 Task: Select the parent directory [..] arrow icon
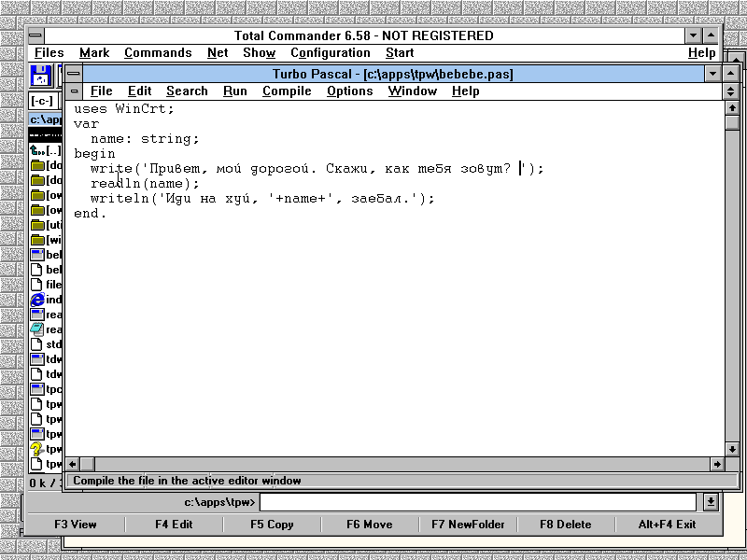pyautogui.click(x=37, y=150)
